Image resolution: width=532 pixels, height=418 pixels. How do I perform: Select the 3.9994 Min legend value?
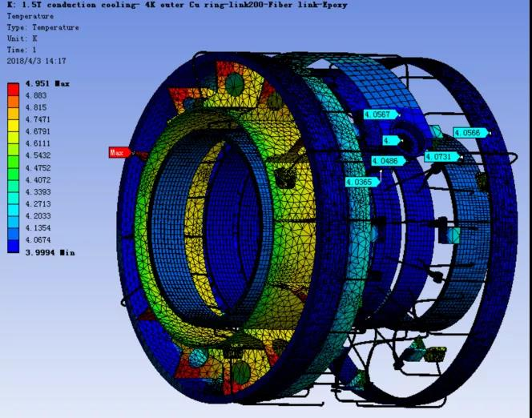[50, 252]
